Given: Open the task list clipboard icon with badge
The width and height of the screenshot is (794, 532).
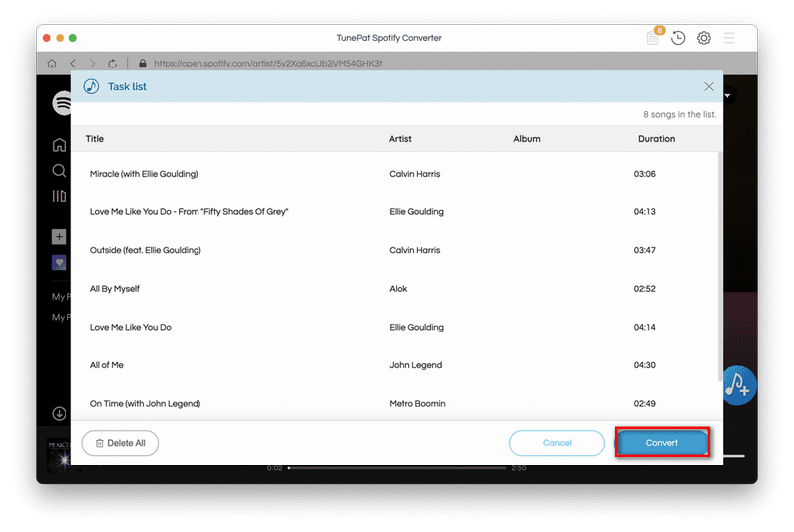Looking at the screenshot, I should pyautogui.click(x=655, y=37).
